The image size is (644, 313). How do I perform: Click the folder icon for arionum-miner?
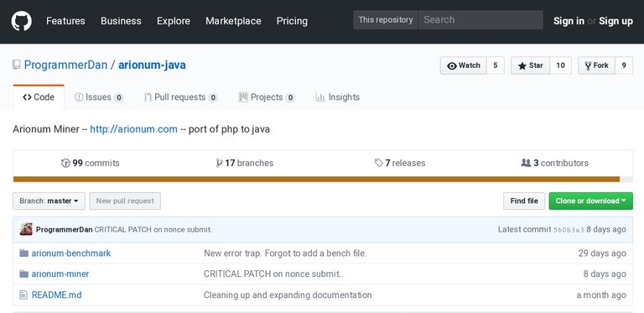(23, 274)
